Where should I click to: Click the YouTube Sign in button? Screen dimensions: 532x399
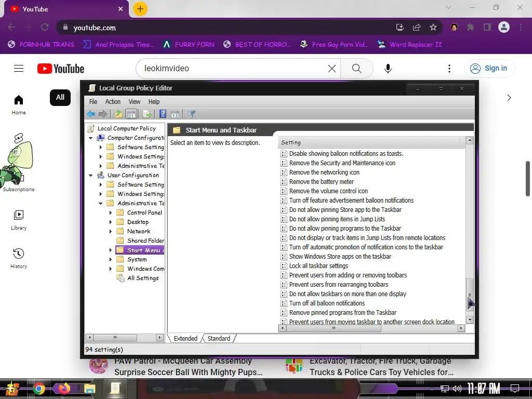[489, 68]
